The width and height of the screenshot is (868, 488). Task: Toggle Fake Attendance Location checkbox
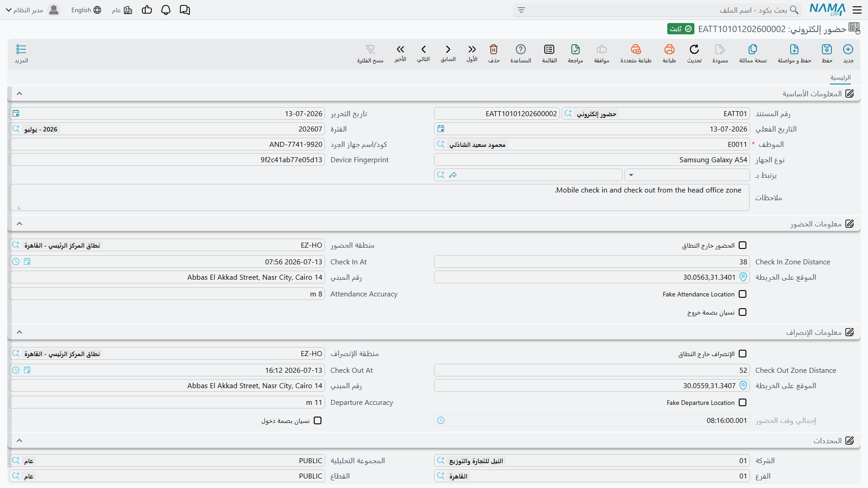coord(742,294)
